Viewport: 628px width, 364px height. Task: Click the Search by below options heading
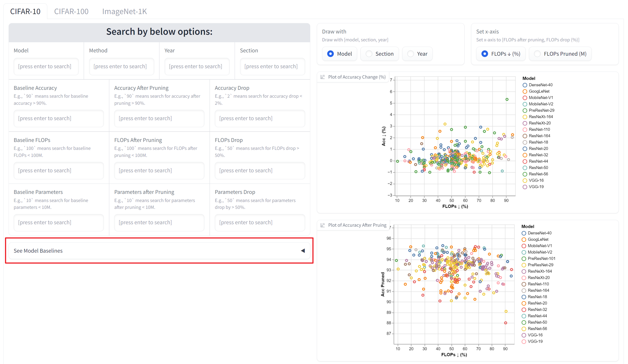(x=159, y=32)
